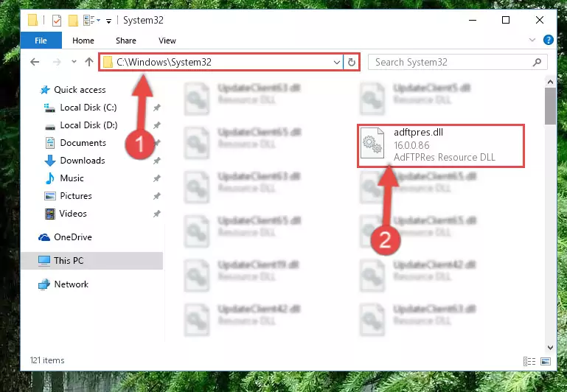Screen dimensions: 567x392
Task: Open the Customize Quick Access Toolbar dropdown
Action: click(108, 21)
